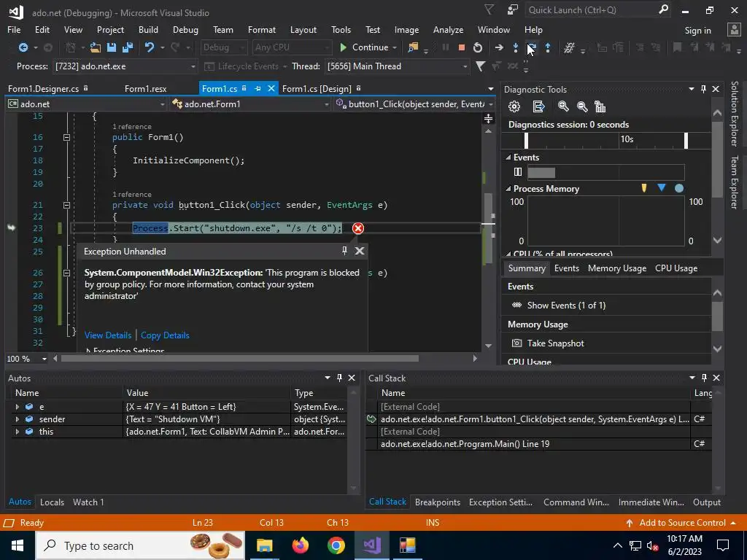Open the Build menu
The width and height of the screenshot is (747, 560).
click(148, 29)
